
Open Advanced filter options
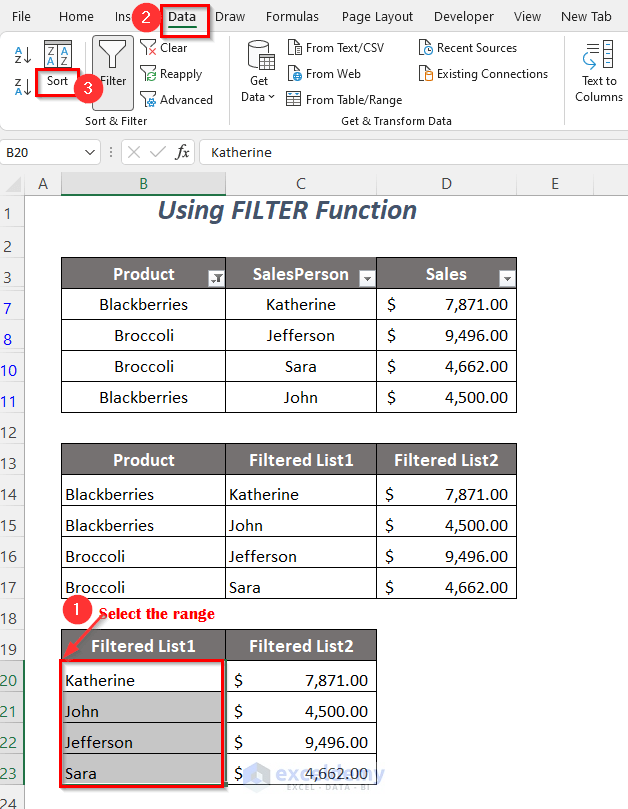(x=176, y=100)
